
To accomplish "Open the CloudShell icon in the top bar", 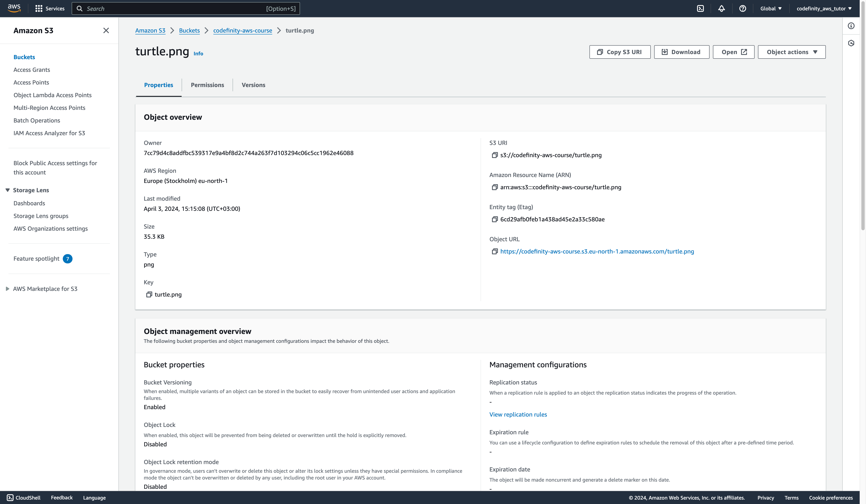I will [x=700, y=9].
